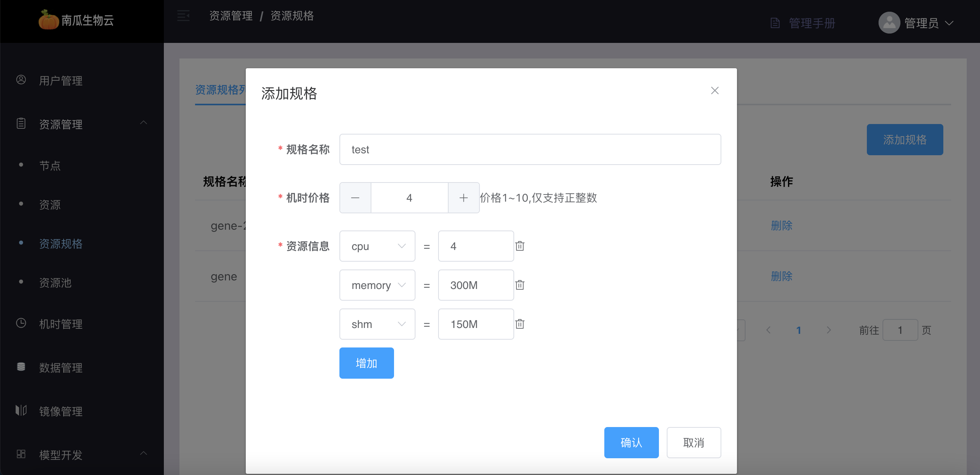Close the 添加规格 dialog

(715, 90)
